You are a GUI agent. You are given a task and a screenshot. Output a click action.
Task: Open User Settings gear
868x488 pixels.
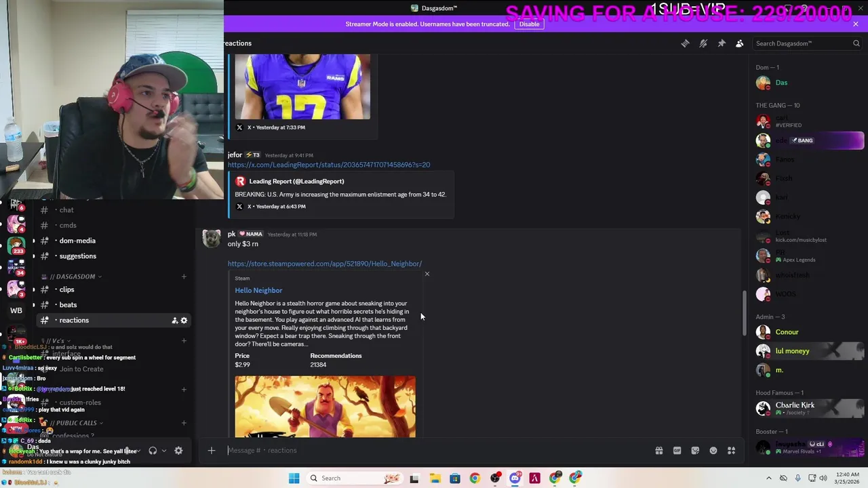click(x=178, y=451)
